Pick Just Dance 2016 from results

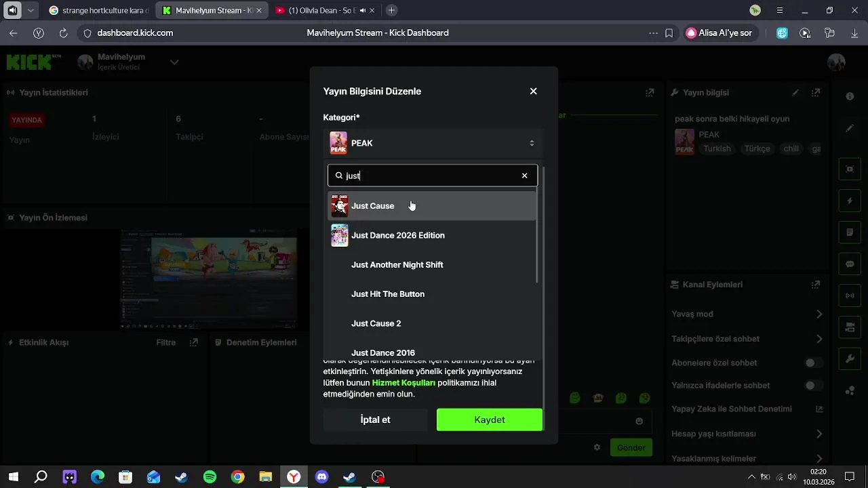pos(432,352)
